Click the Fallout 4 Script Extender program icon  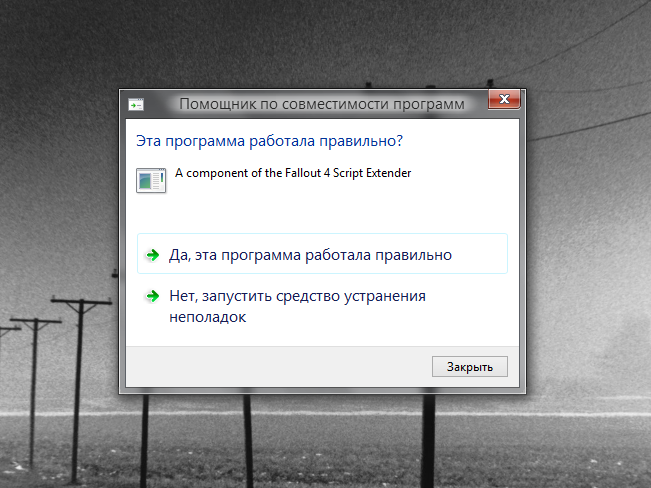pos(151,180)
